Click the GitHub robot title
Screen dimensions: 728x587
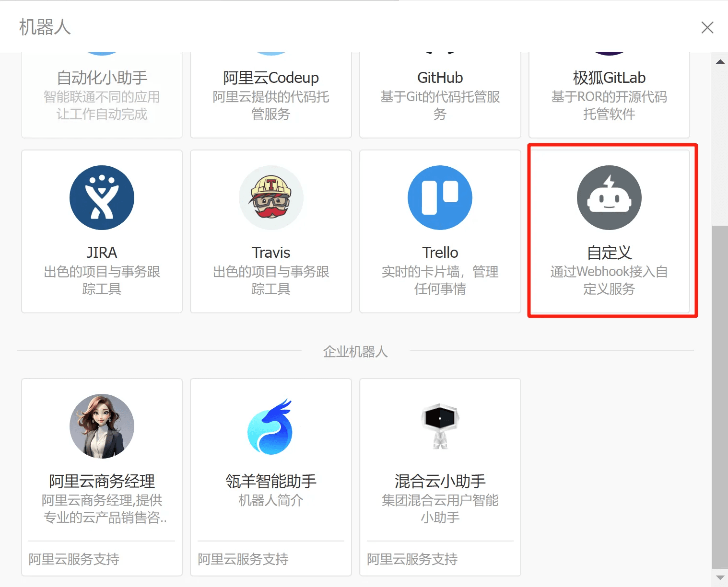click(x=440, y=78)
